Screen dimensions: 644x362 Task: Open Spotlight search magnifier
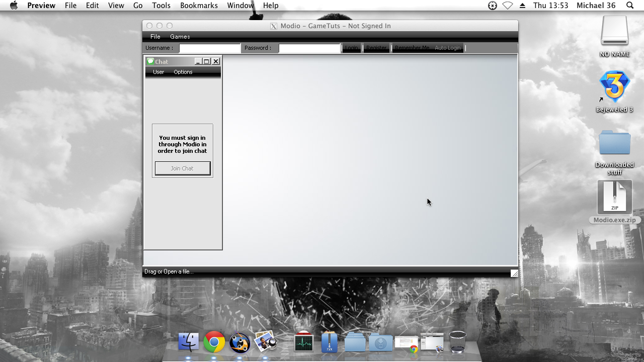(630, 6)
